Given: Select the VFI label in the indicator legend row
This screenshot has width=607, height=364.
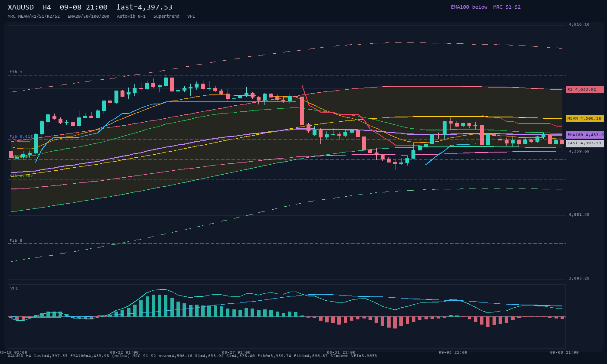Looking at the screenshot, I should pos(191,16).
